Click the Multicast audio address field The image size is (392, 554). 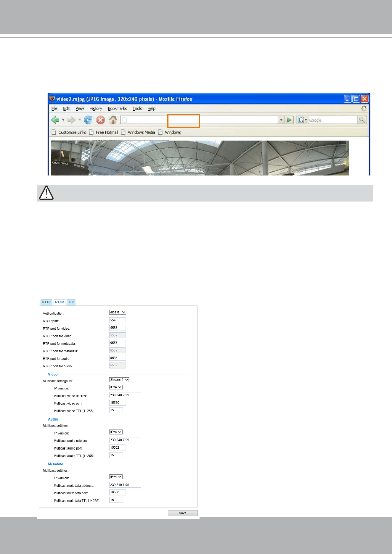point(125,440)
